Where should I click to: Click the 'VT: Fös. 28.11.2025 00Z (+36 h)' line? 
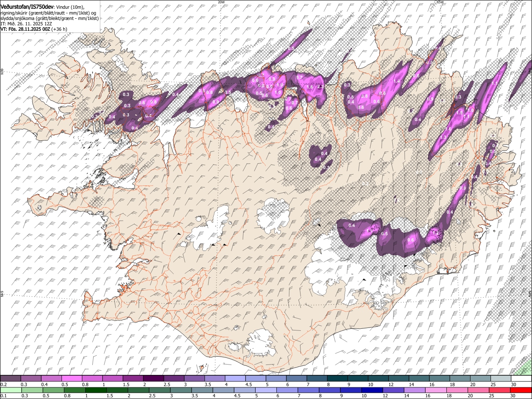pyautogui.click(x=34, y=29)
